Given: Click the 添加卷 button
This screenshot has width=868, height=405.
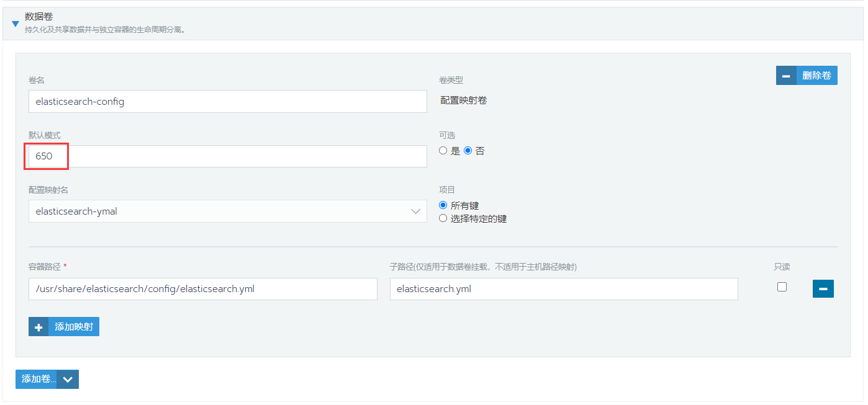Looking at the screenshot, I should coord(37,379).
